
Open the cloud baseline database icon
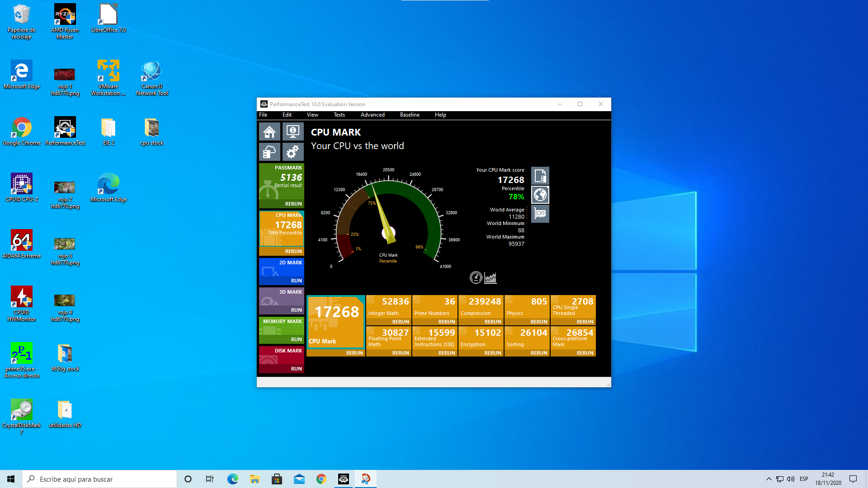[269, 152]
